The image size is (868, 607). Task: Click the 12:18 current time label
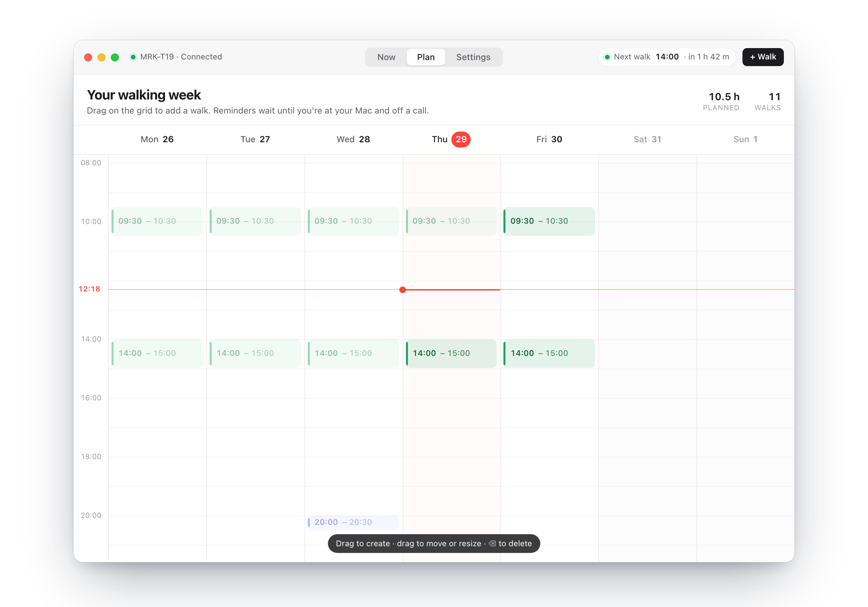coord(89,289)
